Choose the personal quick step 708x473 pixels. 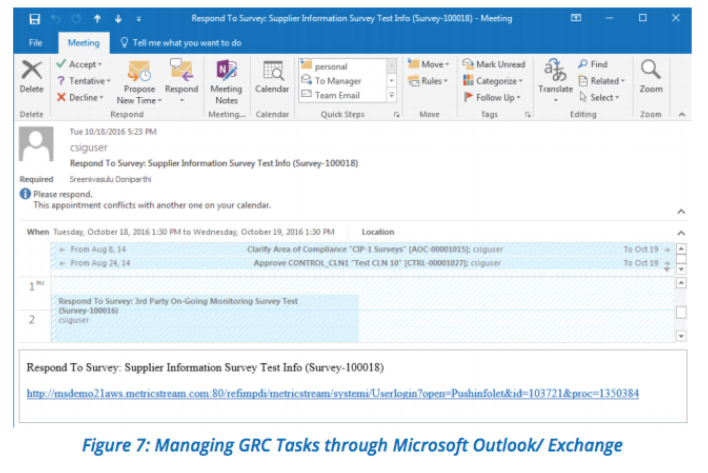point(343,66)
